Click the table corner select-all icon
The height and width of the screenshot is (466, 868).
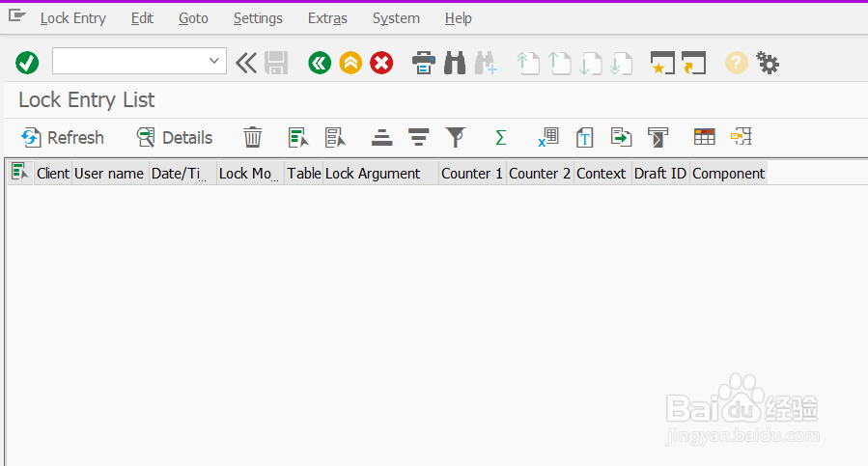click(x=20, y=173)
